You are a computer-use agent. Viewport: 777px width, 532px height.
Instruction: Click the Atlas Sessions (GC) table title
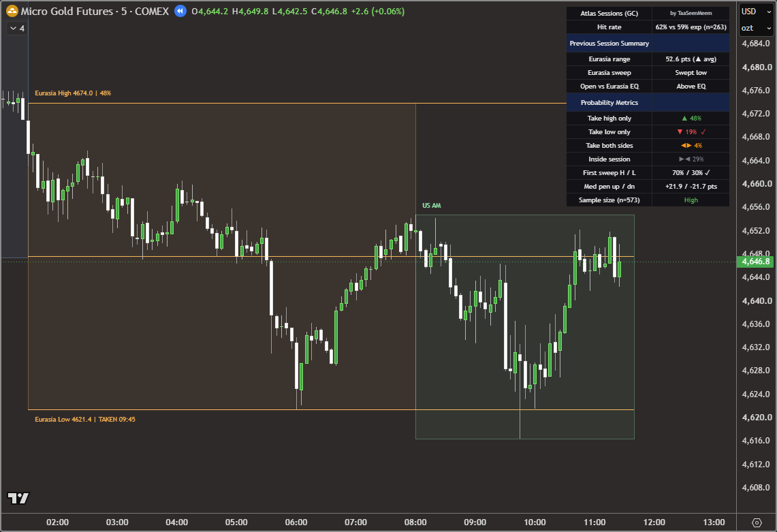coord(609,14)
